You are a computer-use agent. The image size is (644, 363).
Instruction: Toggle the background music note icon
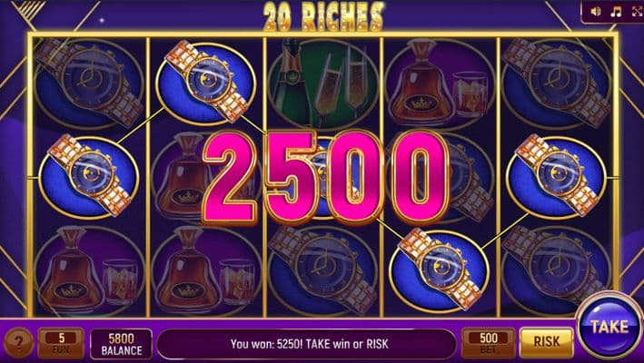(x=616, y=12)
